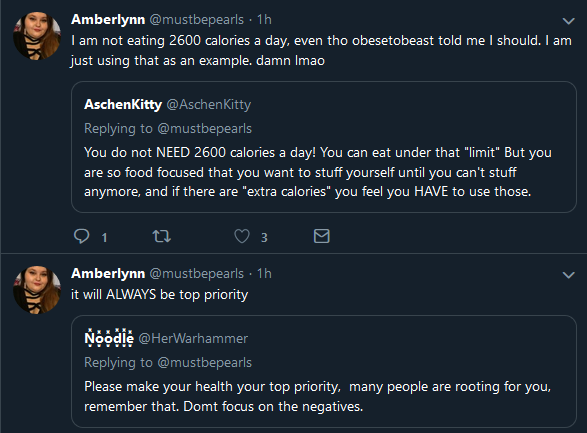
Task: Click @mustbepearls in Noodle's reply line
Action: click(x=205, y=363)
